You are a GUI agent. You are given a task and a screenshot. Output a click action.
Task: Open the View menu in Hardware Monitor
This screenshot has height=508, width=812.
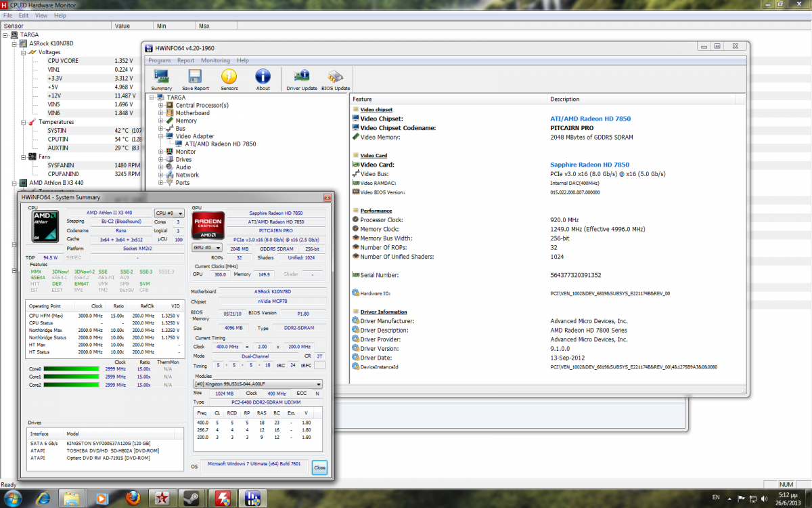click(x=41, y=15)
